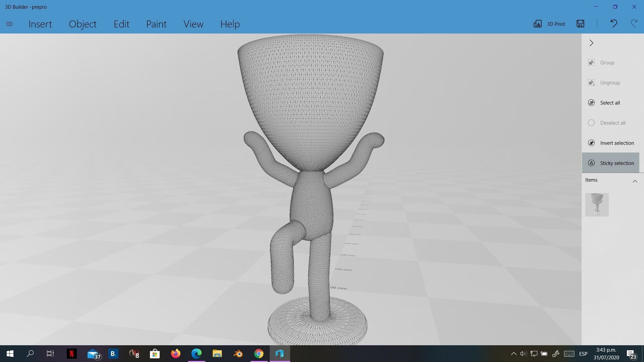This screenshot has height=362, width=644.
Task: Open the volume control in the tray
Action: point(524,354)
